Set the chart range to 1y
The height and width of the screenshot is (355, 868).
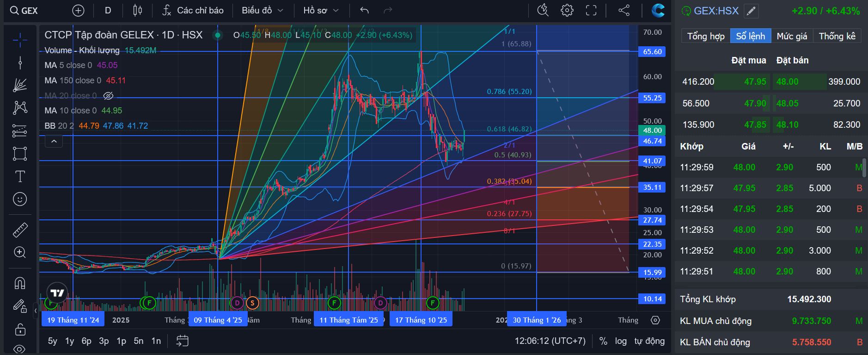[69, 341]
